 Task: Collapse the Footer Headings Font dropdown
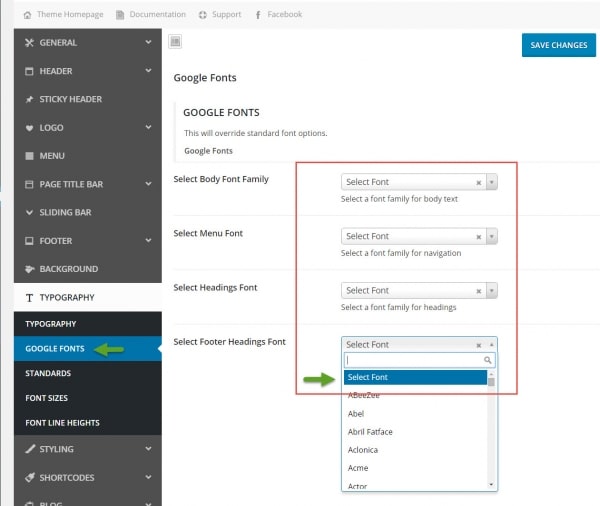492,344
